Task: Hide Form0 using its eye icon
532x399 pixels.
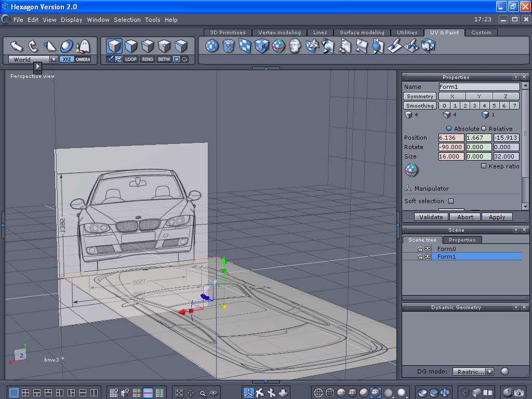Action: [428, 249]
